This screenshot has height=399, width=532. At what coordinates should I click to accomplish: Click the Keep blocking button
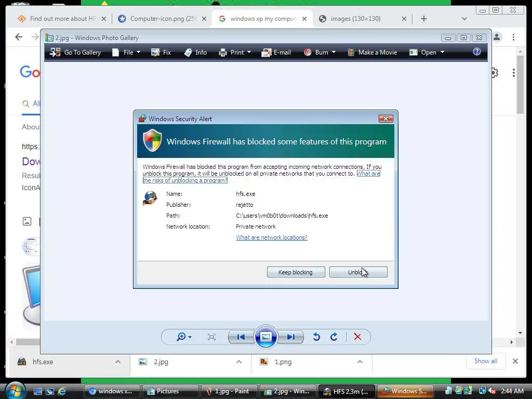pyautogui.click(x=296, y=272)
